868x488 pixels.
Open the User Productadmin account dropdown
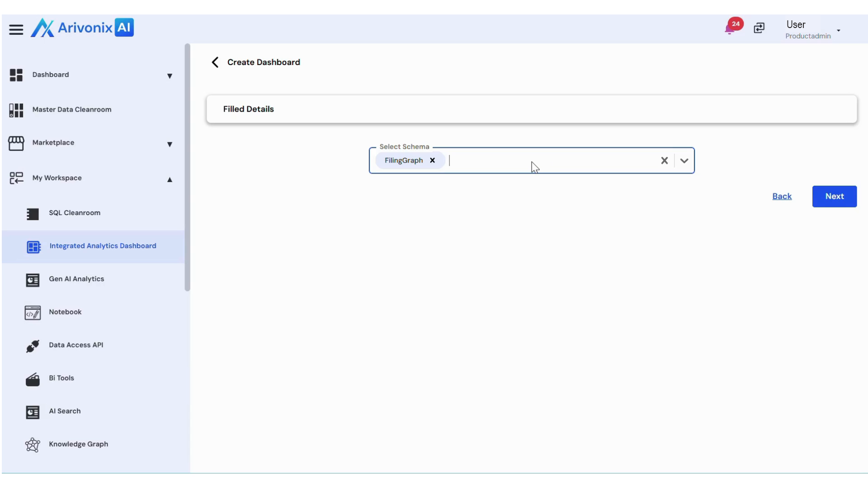click(838, 30)
